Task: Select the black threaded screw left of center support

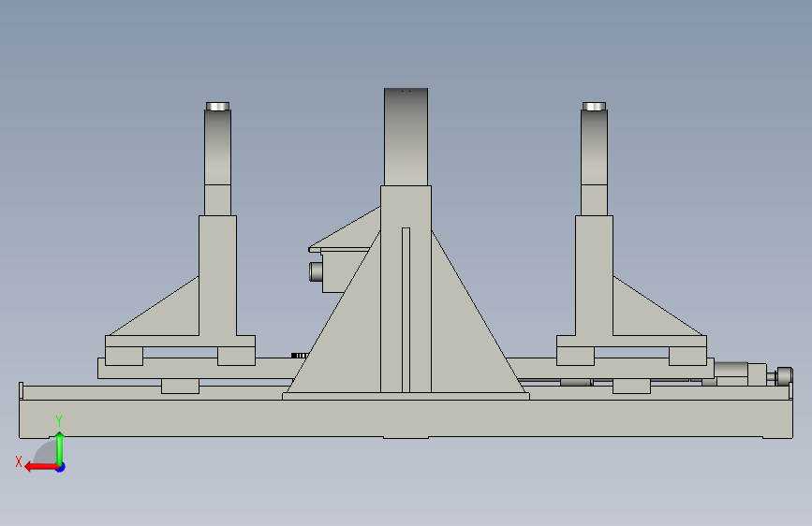Action: [300, 355]
